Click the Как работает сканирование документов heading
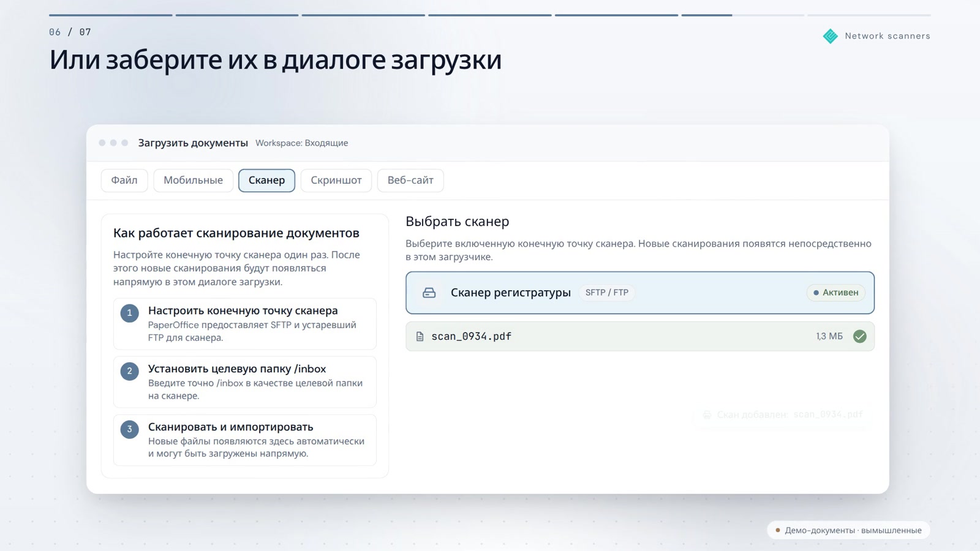 pos(236,233)
